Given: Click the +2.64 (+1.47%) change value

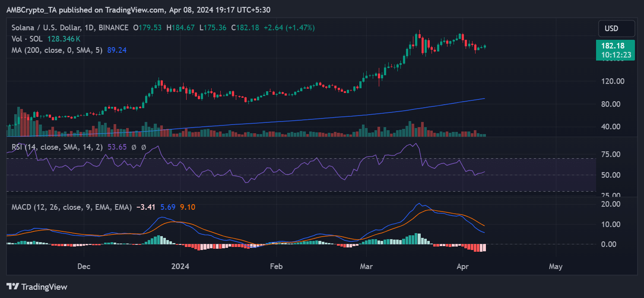Looking at the screenshot, I should pyautogui.click(x=289, y=28).
